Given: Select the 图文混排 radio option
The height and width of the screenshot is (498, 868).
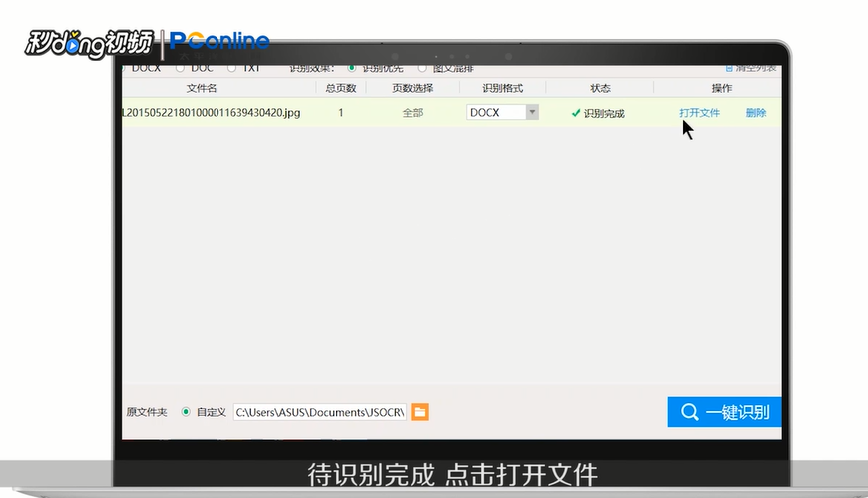Looking at the screenshot, I should 422,69.
